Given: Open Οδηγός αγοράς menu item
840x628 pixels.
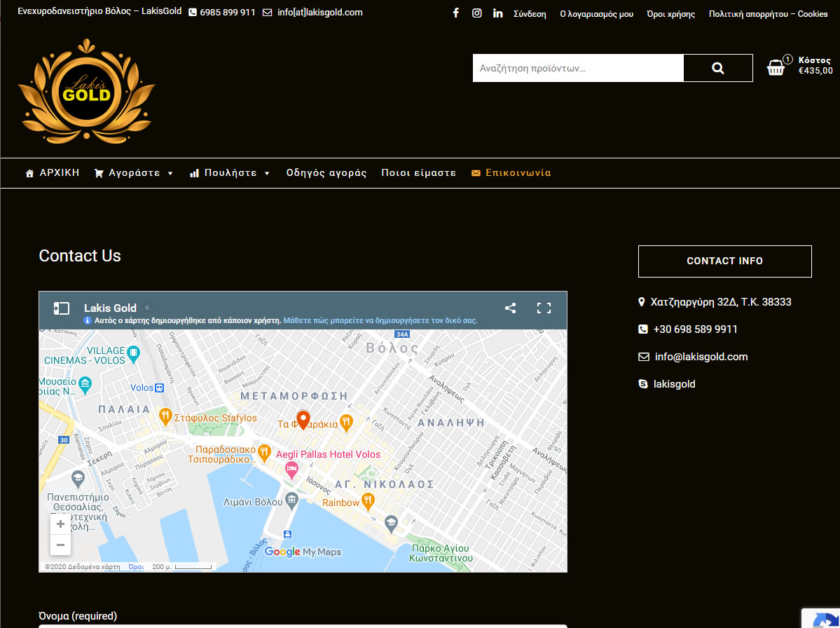Looking at the screenshot, I should click(326, 172).
